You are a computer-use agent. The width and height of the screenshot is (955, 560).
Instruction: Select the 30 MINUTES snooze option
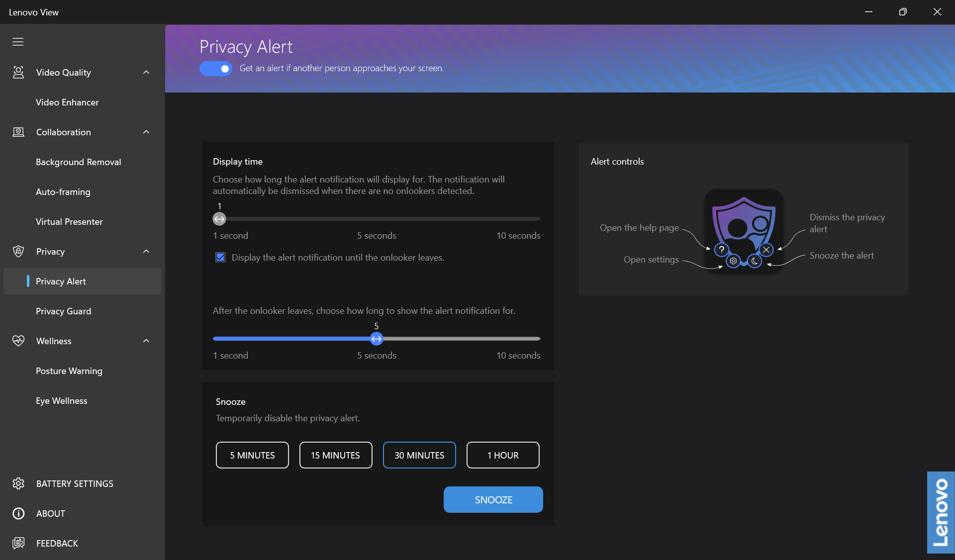419,455
